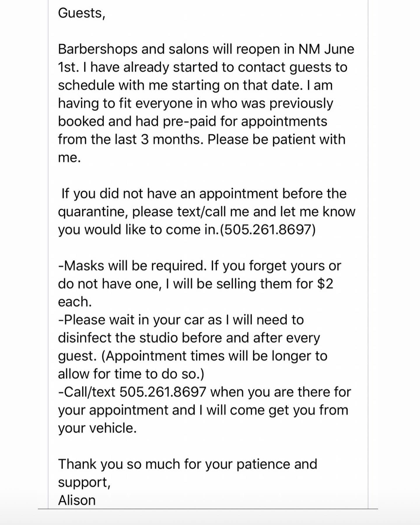Tap the phone number in parentheses (505.261.8697)

pos(268,230)
